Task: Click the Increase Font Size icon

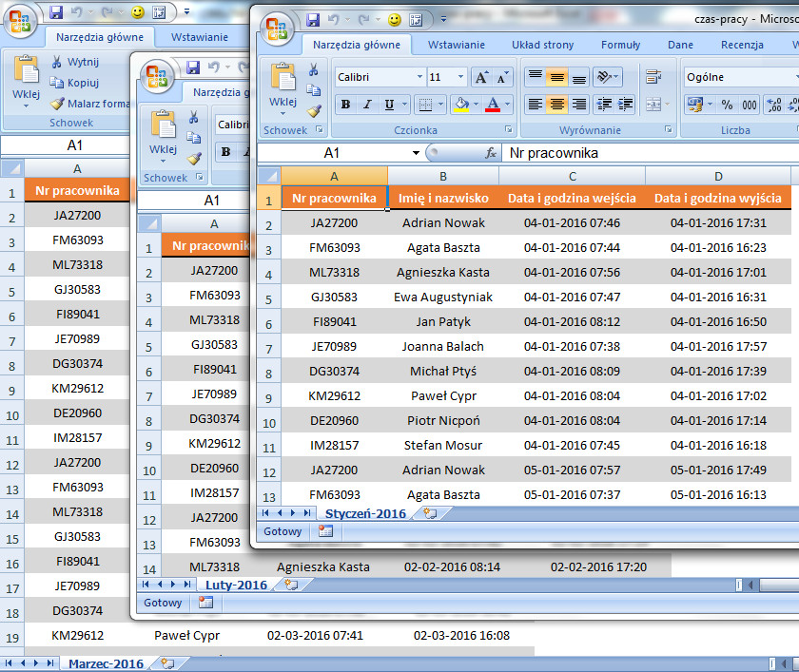Action: click(481, 77)
